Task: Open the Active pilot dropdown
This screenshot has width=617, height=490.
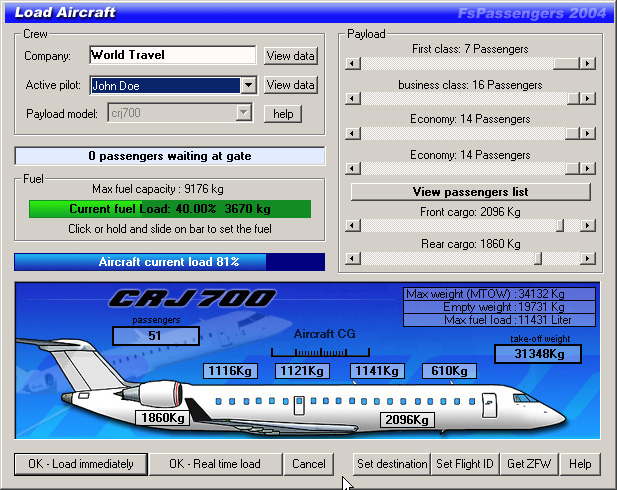Action: (x=248, y=85)
